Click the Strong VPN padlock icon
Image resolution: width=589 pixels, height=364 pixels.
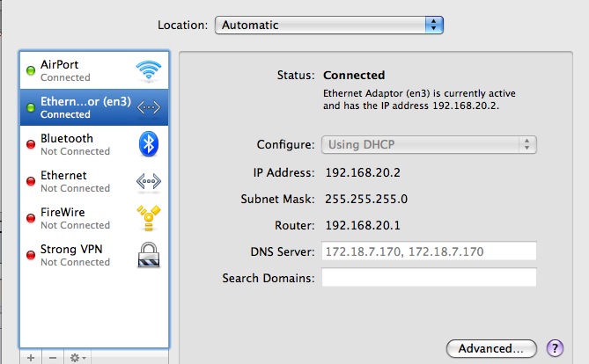[x=149, y=255]
